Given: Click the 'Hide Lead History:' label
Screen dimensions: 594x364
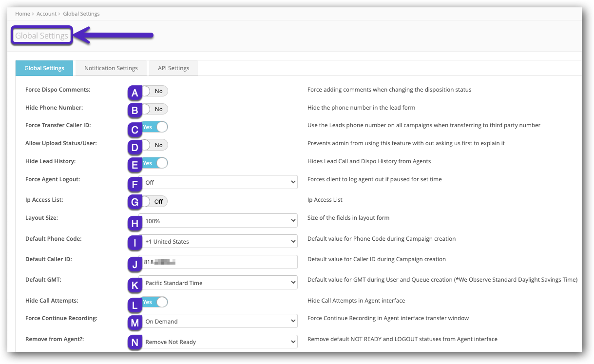Looking at the screenshot, I should click(x=51, y=161).
